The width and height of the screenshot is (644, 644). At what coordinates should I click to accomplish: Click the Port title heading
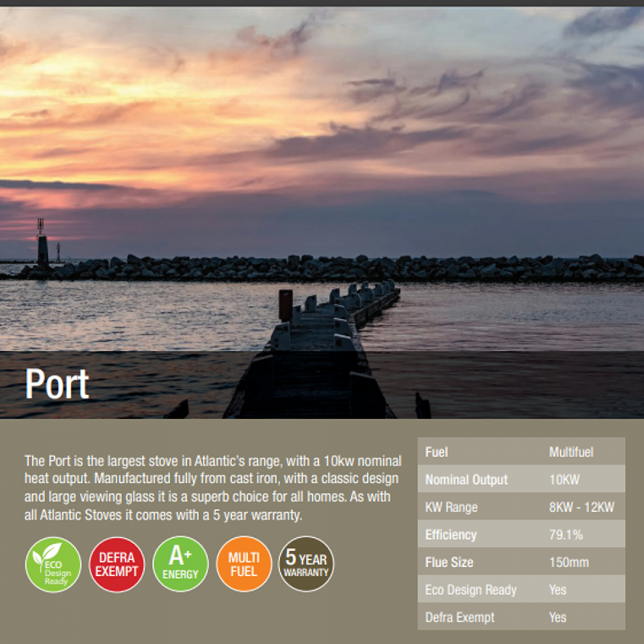tap(57, 384)
